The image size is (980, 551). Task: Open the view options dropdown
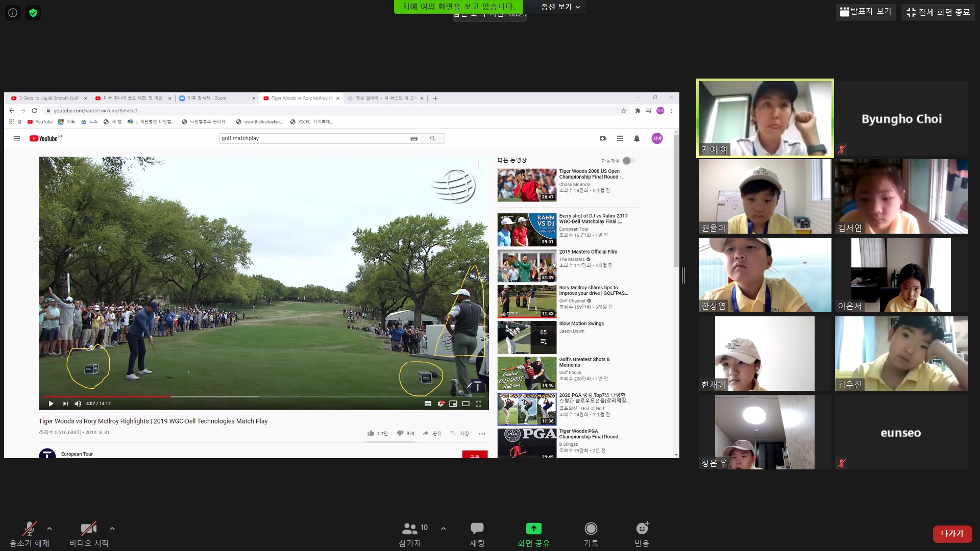(x=560, y=7)
